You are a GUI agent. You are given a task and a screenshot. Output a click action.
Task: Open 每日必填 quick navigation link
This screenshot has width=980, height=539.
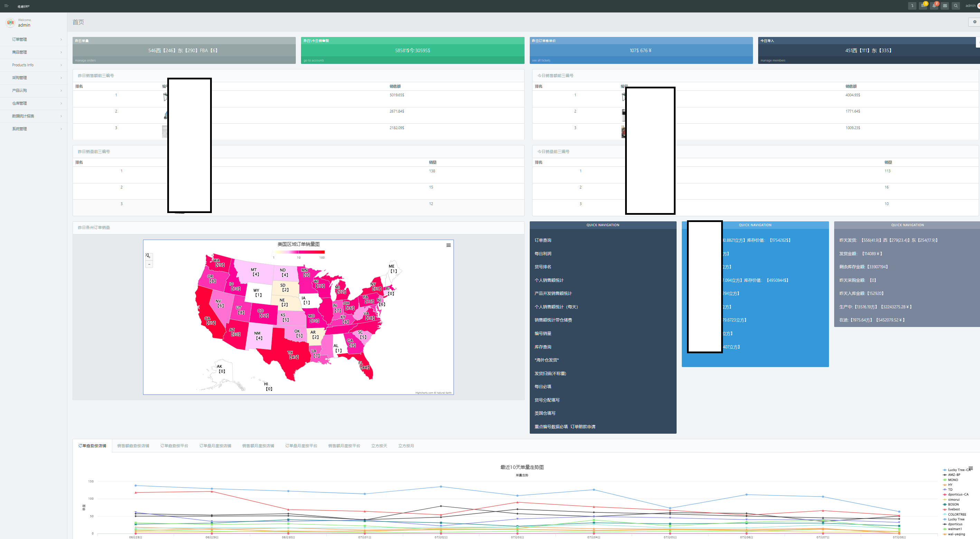543,387
